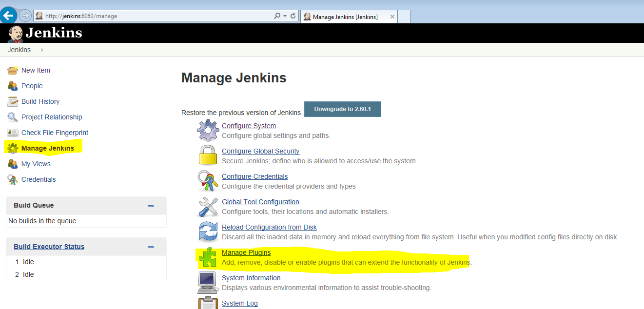
Task: Click the browser forward arrow button
Action: tap(25, 16)
